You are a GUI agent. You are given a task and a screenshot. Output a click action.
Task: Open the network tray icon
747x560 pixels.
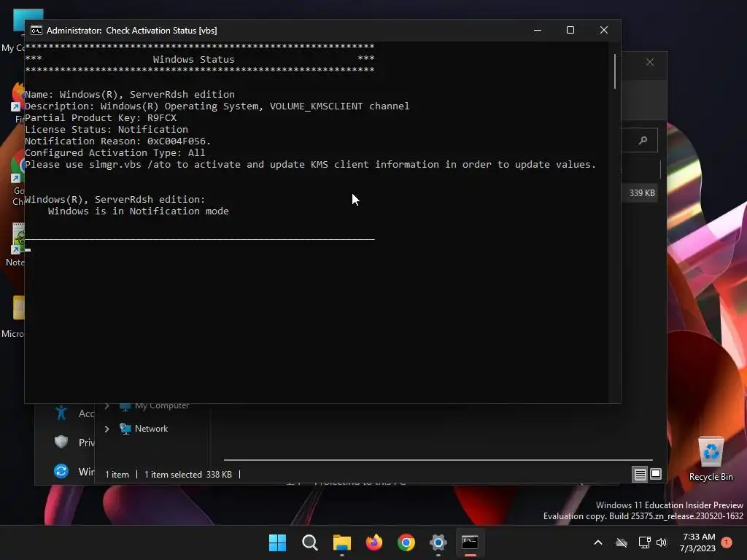644,542
